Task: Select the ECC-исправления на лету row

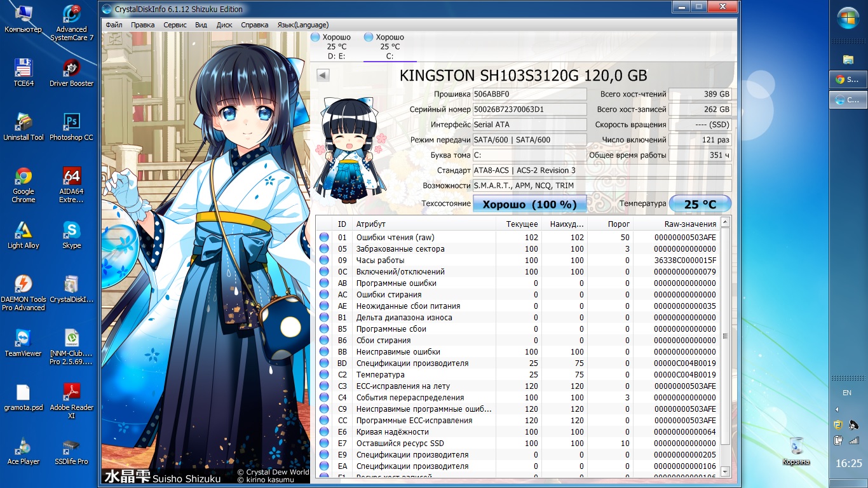Action: pos(518,386)
